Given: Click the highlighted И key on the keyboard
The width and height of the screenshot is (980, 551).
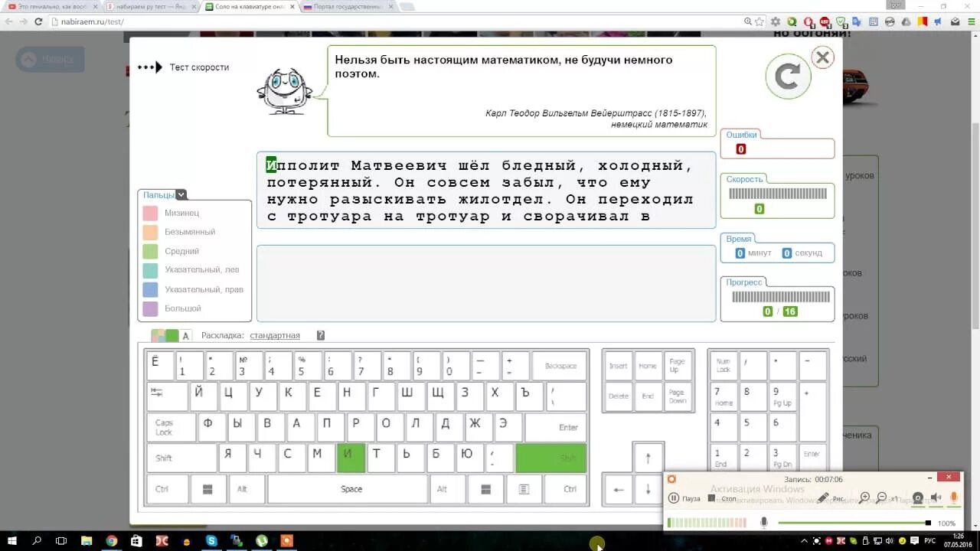Looking at the screenshot, I should tap(351, 458).
